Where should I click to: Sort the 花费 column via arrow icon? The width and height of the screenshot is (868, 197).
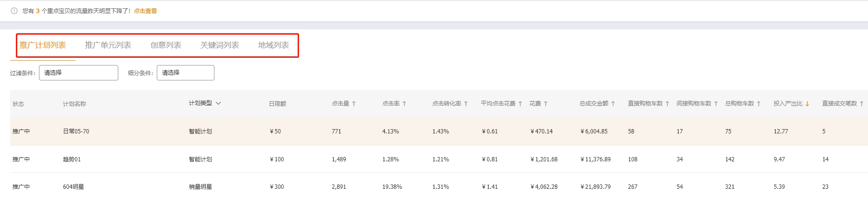coord(546,104)
